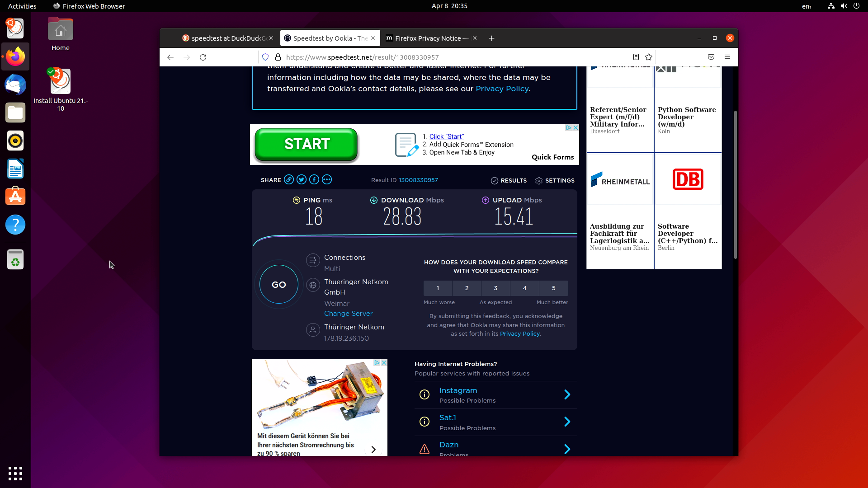Open keyboard language indicator menu
Screen dimensions: 868x488
pos(807,6)
